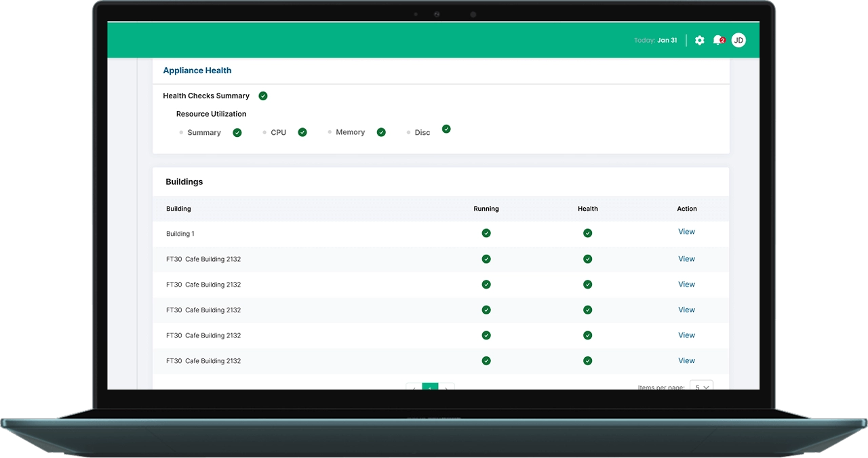868x458 pixels.
Task: Open the JD user avatar menu
Action: (x=738, y=41)
